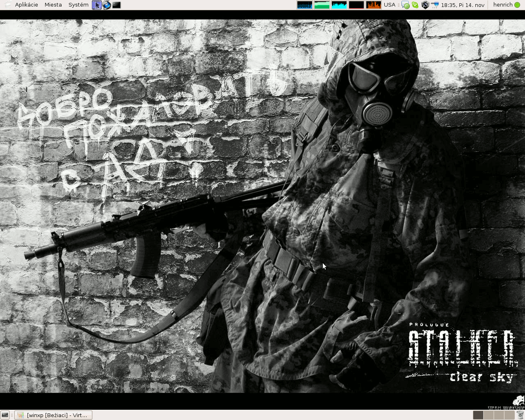Switch to the fourth workspace
Screen dimensions: 525x420
click(509, 415)
